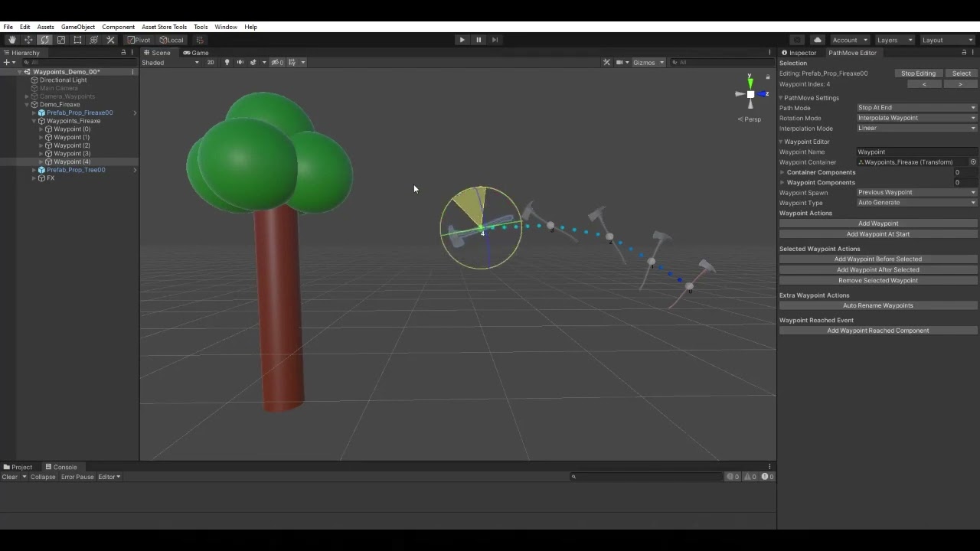Viewport: 980px width, 551px height.
Task: Switch to the Project tab
Action: point(18,467)
